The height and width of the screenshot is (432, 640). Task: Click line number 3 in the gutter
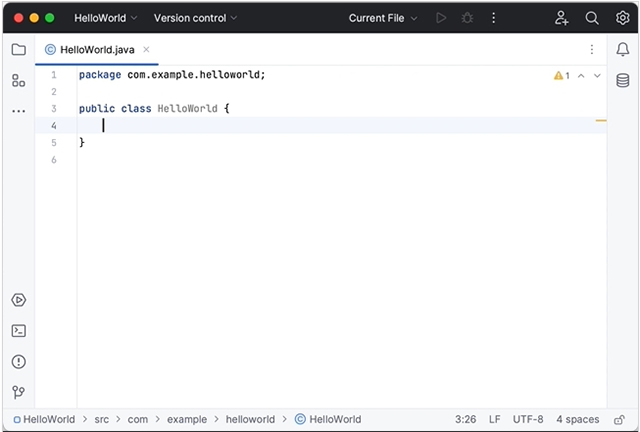54,109
